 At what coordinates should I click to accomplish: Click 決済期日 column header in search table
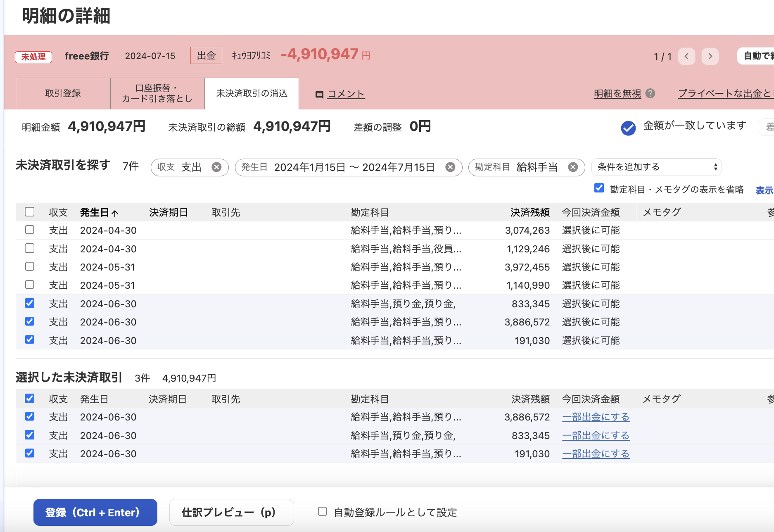(169, 212)
